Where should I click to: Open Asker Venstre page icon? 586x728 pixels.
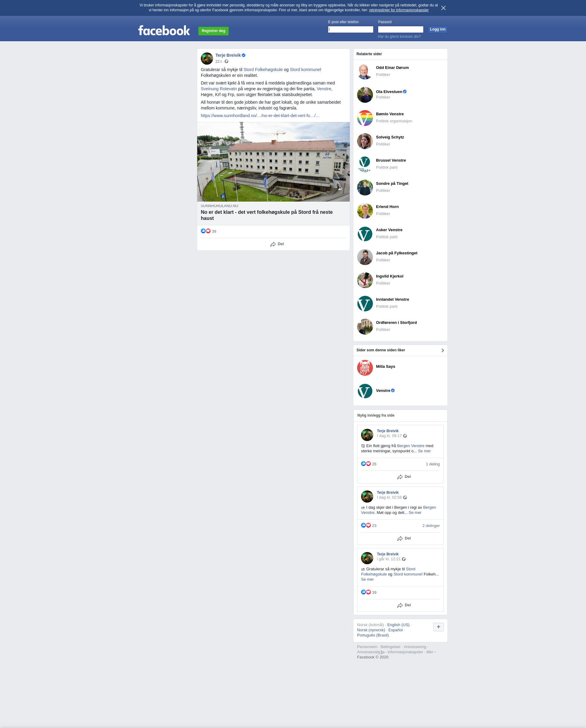tap(365, 234)
